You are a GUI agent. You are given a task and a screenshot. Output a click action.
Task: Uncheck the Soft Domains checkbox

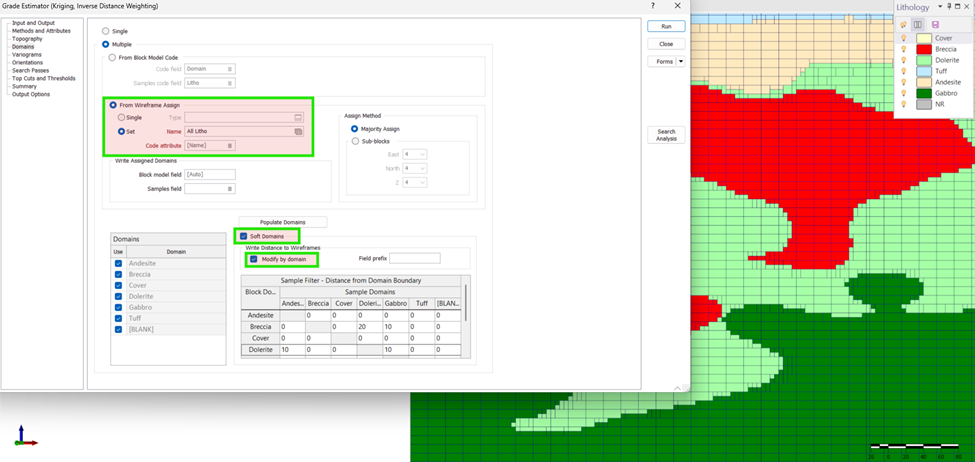(243, 236)
